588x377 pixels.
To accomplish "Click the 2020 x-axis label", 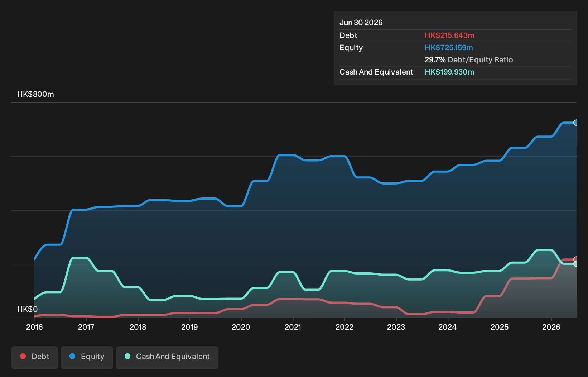I will (x=241, y=327).
